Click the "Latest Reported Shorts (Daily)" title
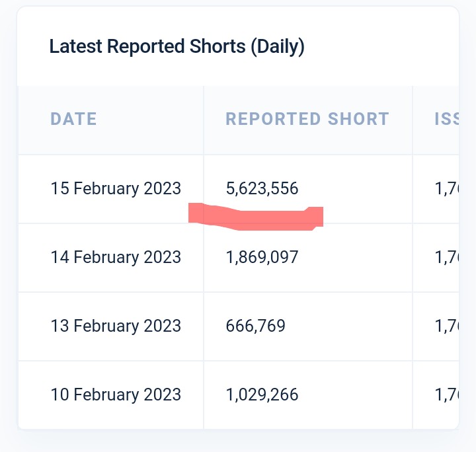 (177, 47)
